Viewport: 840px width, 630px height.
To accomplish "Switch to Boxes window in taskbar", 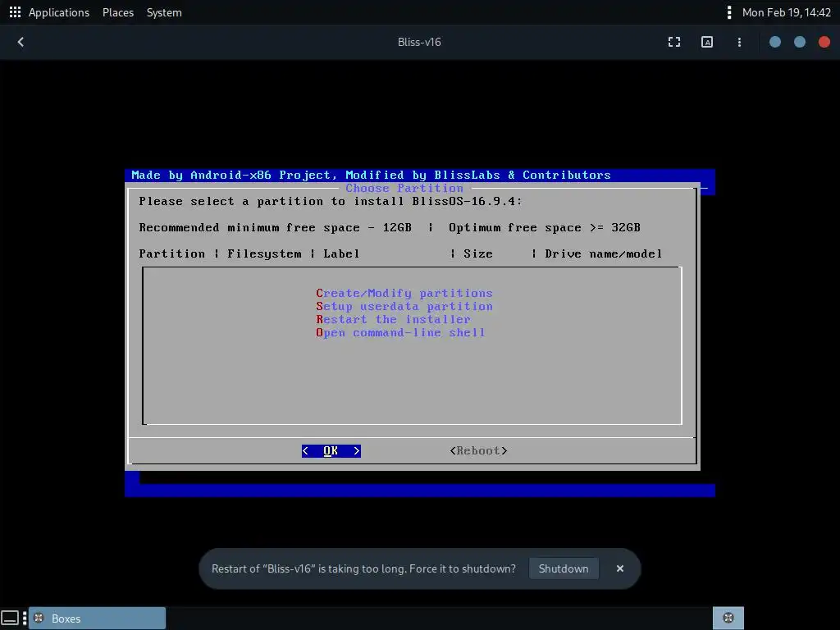I will [97, 619].
